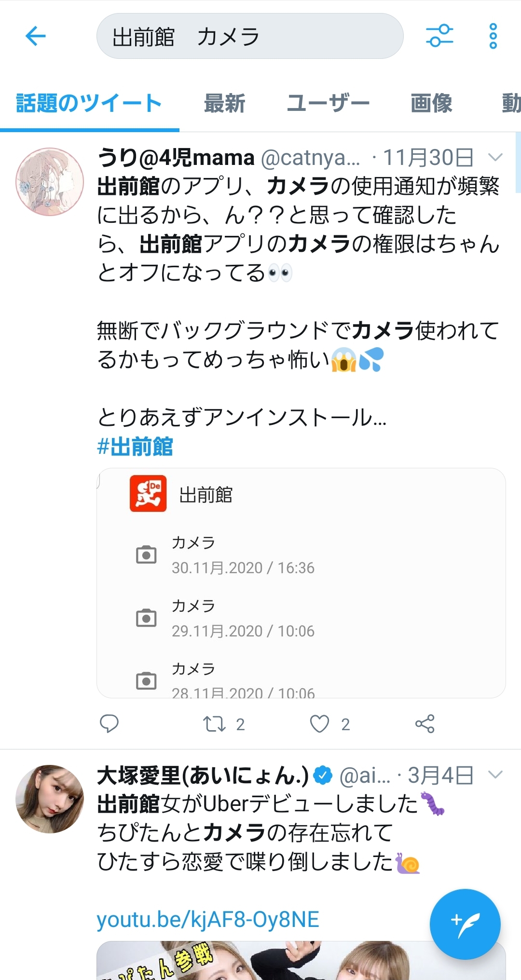The image size is (521, 980).
Task: Open the 画像 tab
Action: pyautogui.click(x=431, y=103)
